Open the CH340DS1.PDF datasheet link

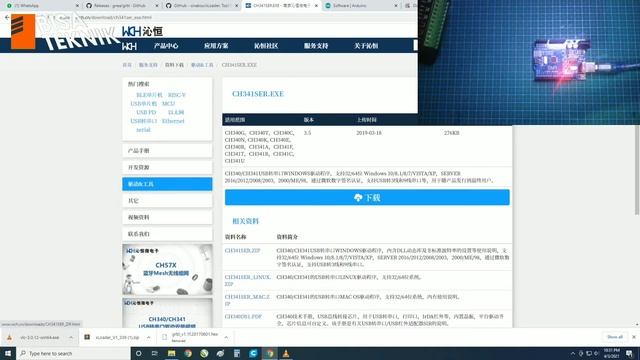(x=243, y=317)
